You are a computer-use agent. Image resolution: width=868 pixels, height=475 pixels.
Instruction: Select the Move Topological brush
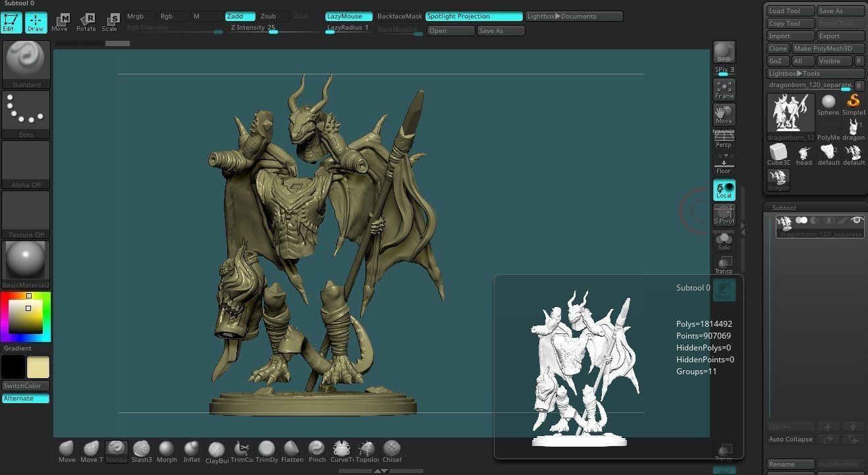92,452
